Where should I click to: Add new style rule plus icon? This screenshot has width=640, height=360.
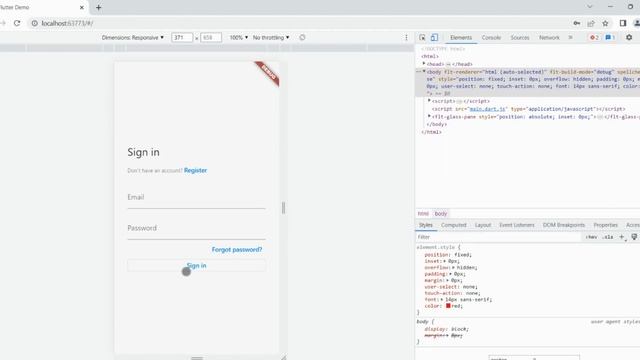622,237
